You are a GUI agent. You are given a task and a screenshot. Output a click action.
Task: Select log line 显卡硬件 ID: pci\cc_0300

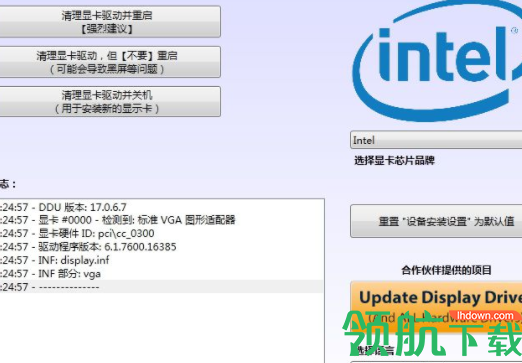pos(161,233)
